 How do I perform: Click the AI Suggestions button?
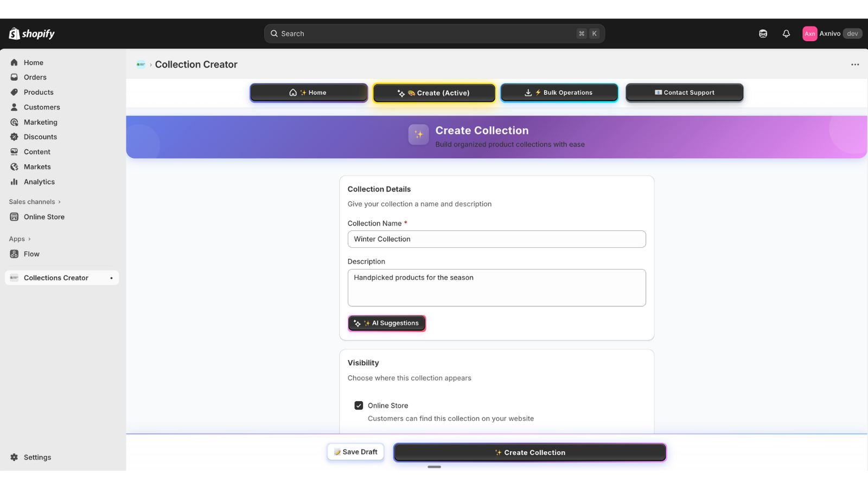tap(387, 323)
